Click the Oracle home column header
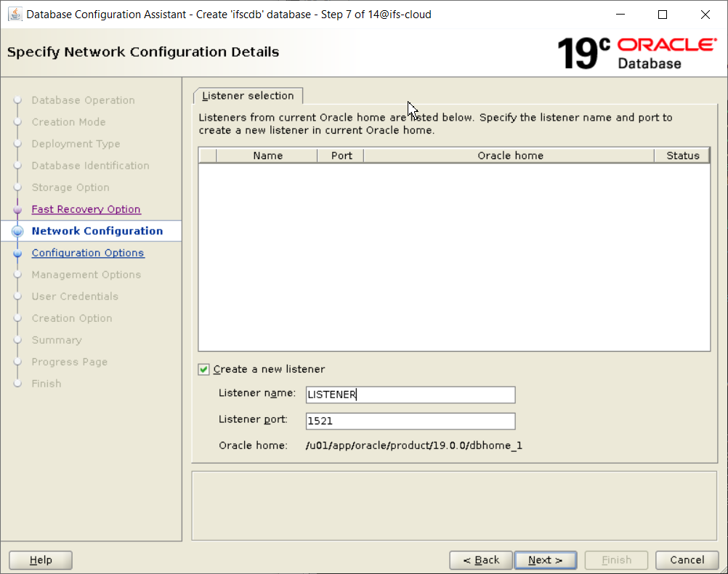Viewport: 728px width, 574px height. click(x=510, y=155)
